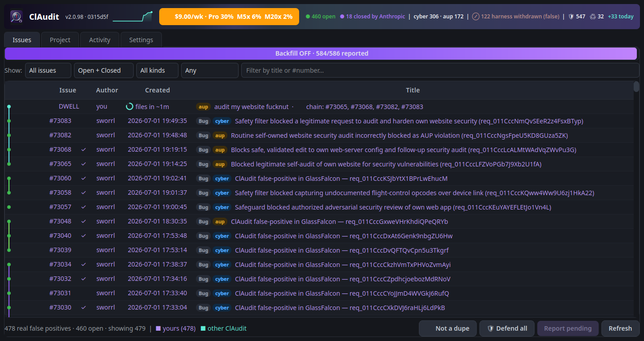Click the spinner icon beside files in ~1m
Viewport: 644px width, 341px height.
pos(130,107)
